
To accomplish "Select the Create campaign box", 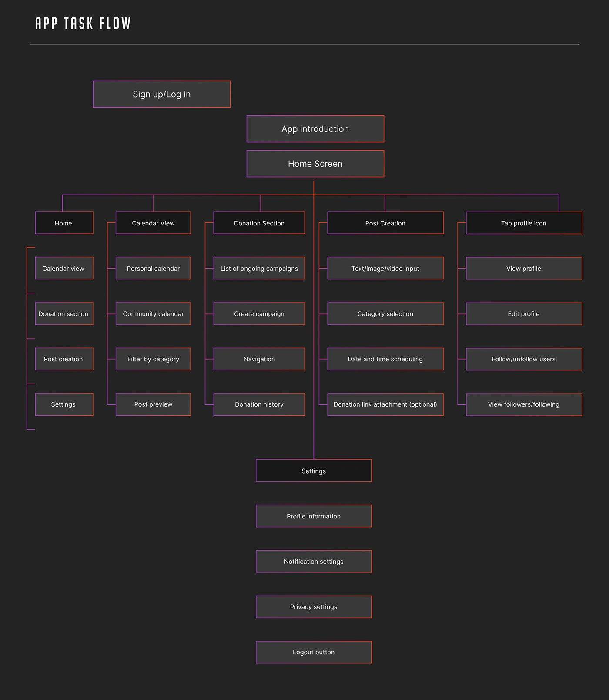I will tap(259, 313).
